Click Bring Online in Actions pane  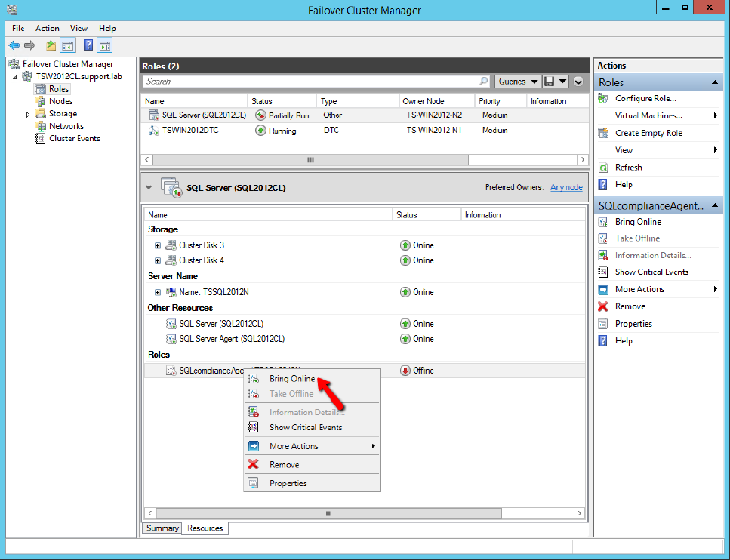point(638,222)
